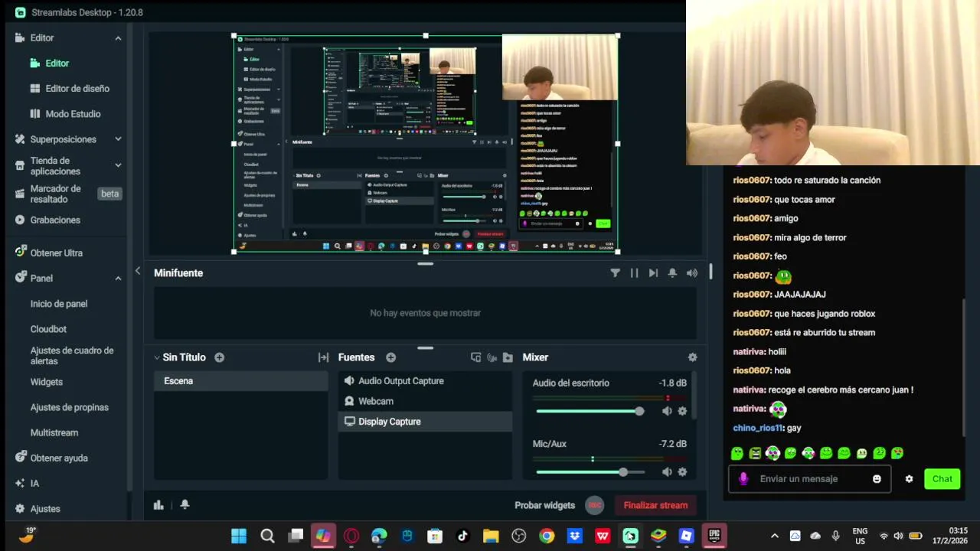Click Probar widgets

(544, 505)
